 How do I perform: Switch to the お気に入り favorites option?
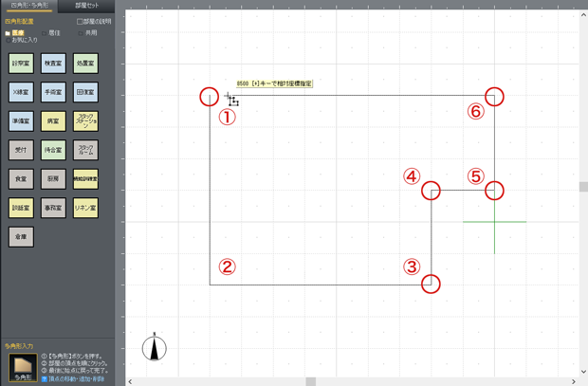click(x=9, y=40)
